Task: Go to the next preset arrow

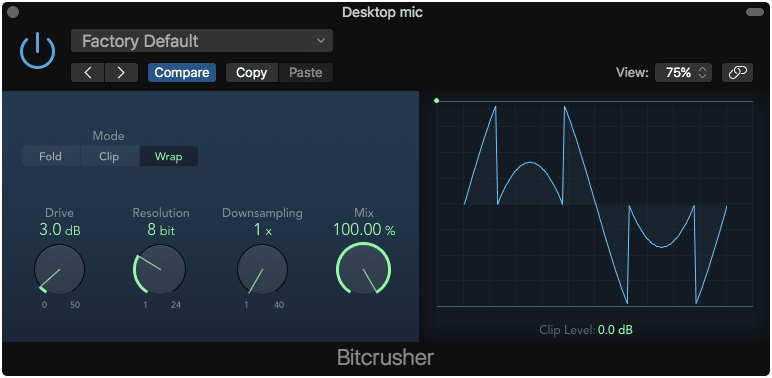Action: 121,73
